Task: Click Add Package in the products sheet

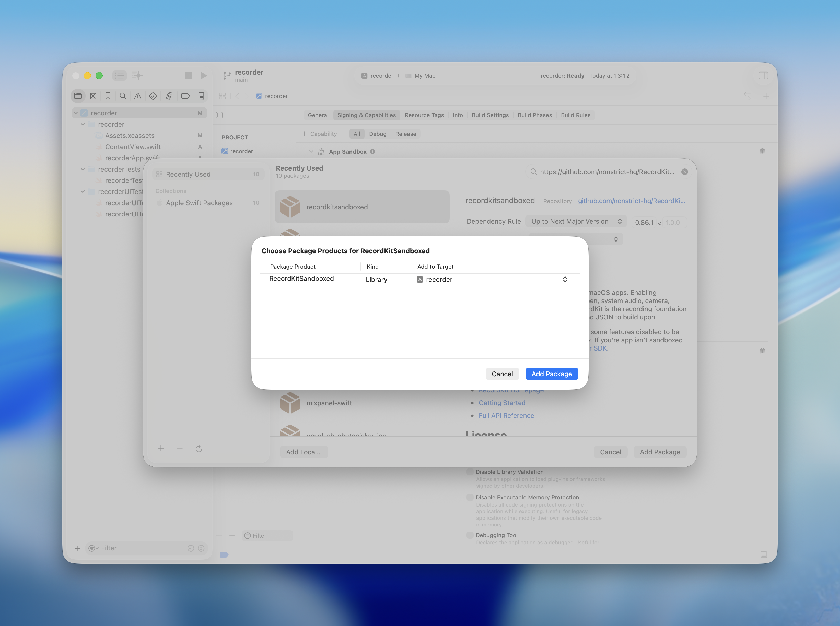Action: tap(551, 374)
